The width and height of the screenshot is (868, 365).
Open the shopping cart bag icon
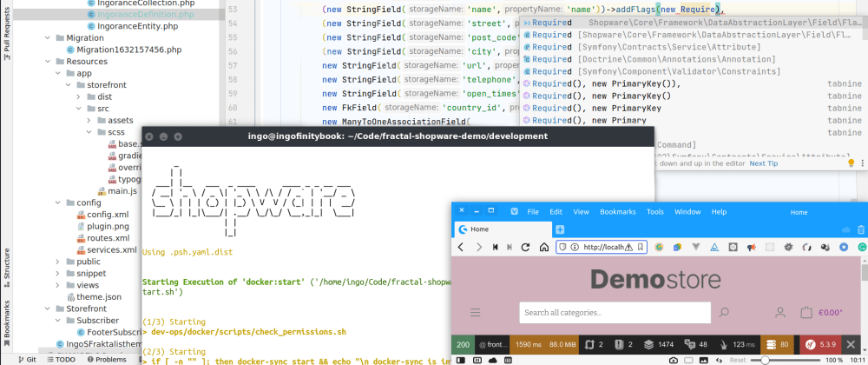pos(806,312)
